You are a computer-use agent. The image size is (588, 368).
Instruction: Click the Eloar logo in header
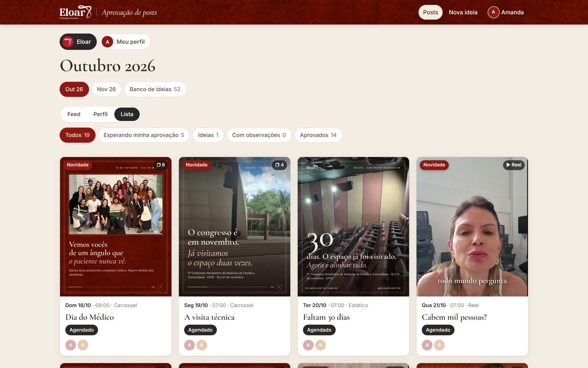click(75, 12)
